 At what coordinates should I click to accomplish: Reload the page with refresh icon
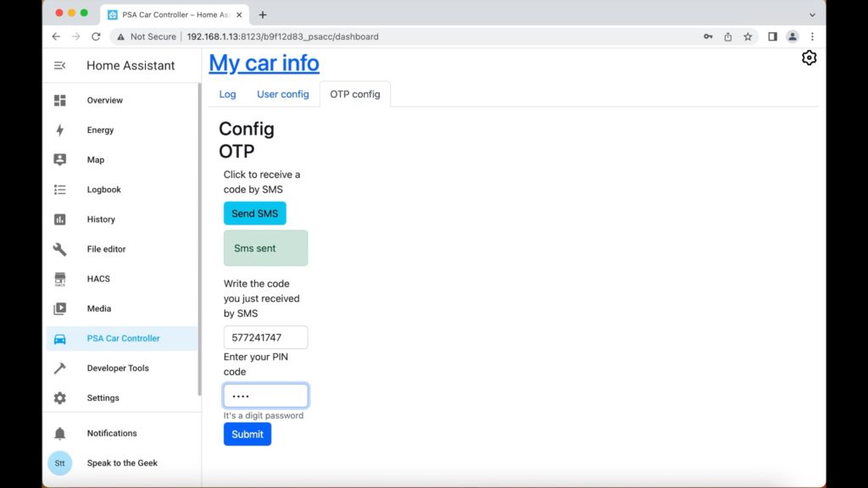pos(96,36)
